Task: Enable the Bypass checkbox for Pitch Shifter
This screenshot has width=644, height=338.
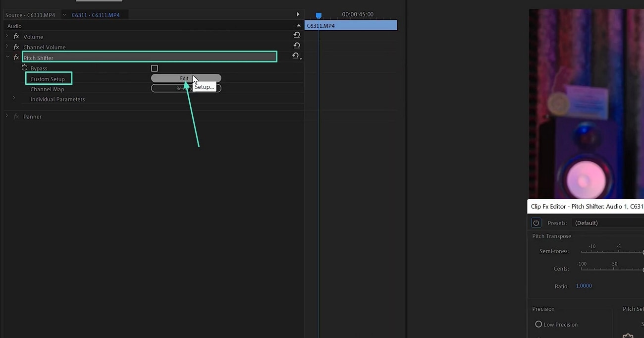Action: tap(155, 68)
